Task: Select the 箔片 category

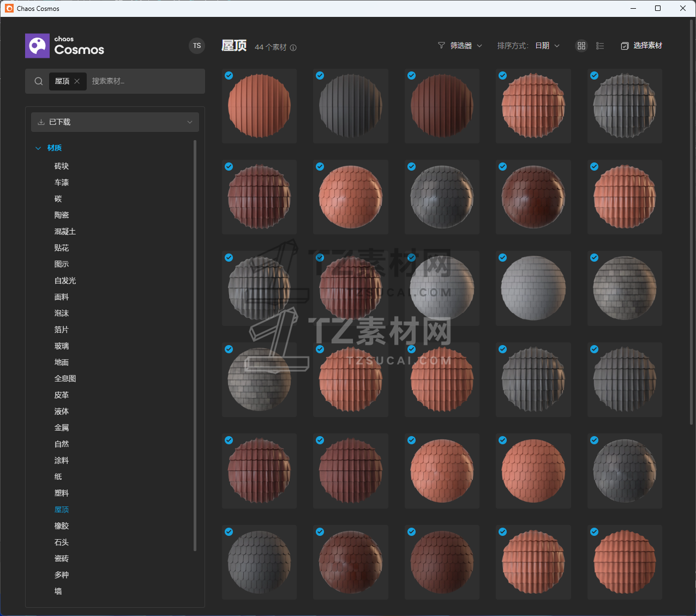Action: coord(62,330)
